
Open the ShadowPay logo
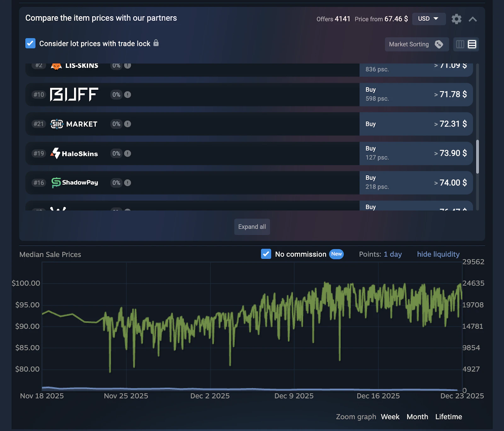[x=75, y=183]
